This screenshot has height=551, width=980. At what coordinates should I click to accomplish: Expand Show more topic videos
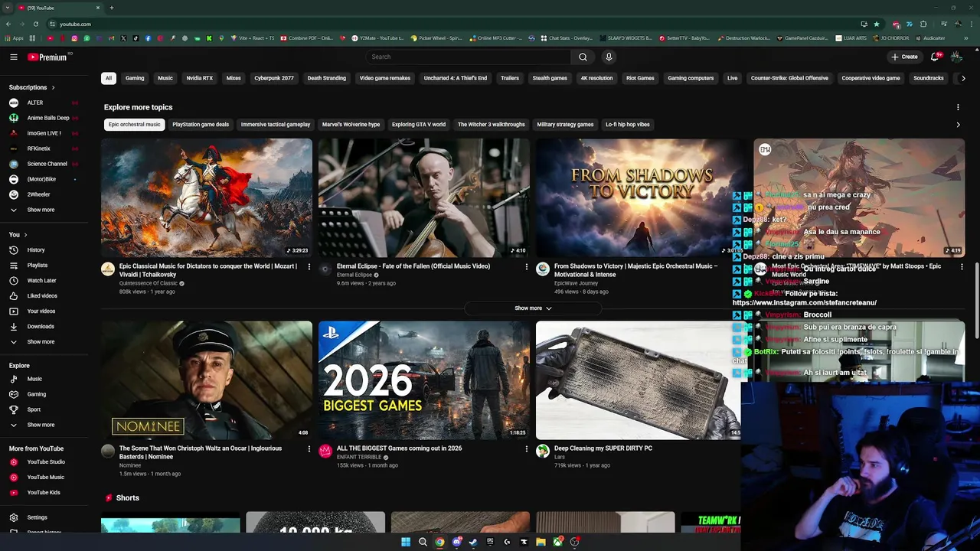pyautogui.click(x=533, y=308)
